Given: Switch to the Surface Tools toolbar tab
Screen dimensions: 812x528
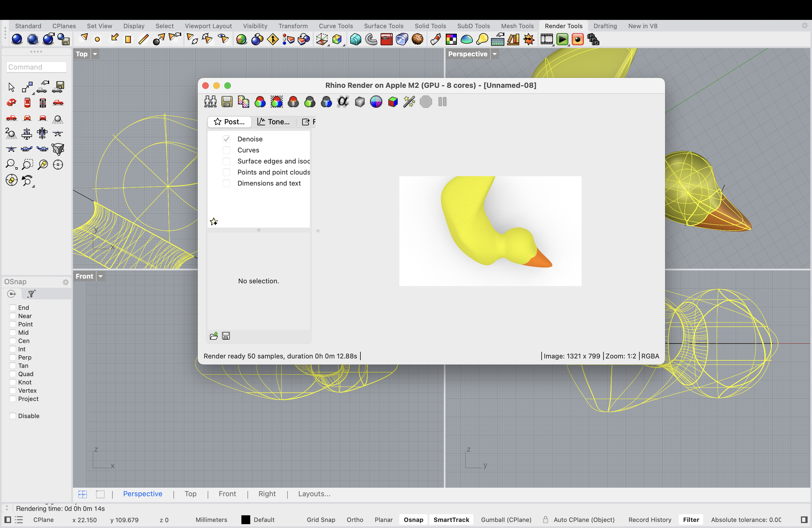Looking at the screenshot, I should pos(383,26).
